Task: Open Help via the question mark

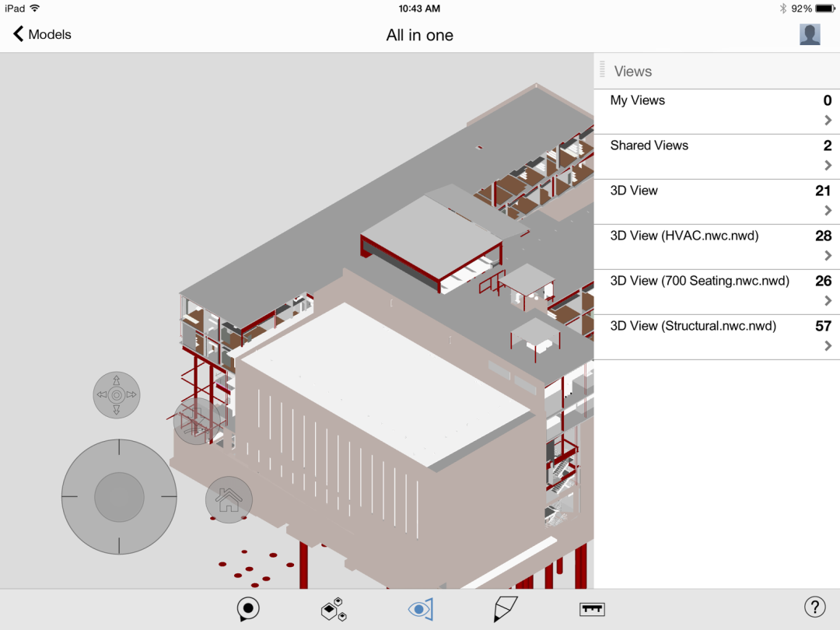Action: (x=814, y=606)
